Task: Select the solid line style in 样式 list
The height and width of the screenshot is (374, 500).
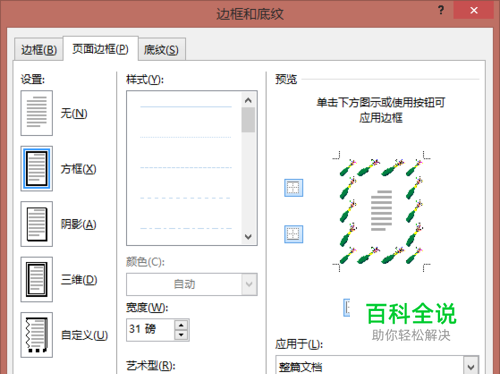Action: [186, 107]
